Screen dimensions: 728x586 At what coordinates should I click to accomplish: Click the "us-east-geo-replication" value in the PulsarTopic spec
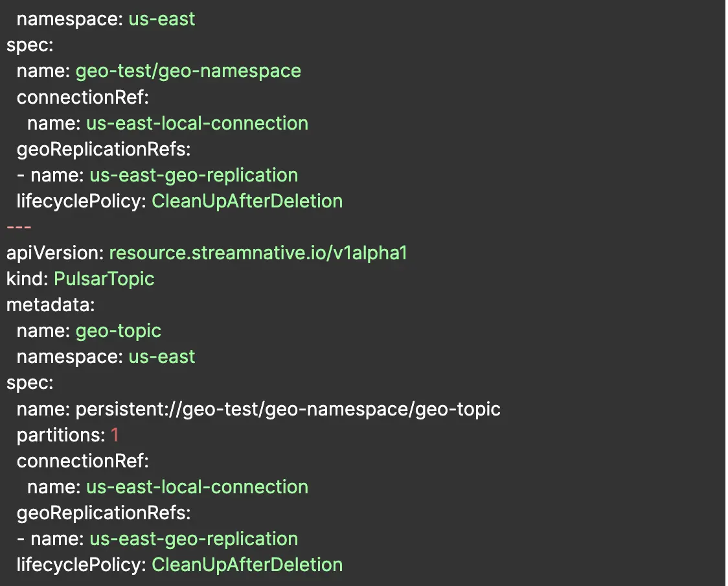point(194,539)
